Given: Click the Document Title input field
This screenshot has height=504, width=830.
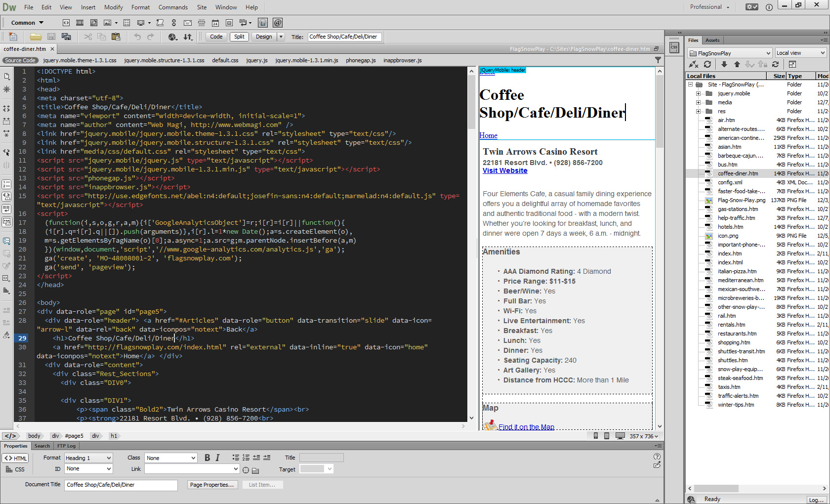Looking at the screenshot, I should tap(121, 485).
